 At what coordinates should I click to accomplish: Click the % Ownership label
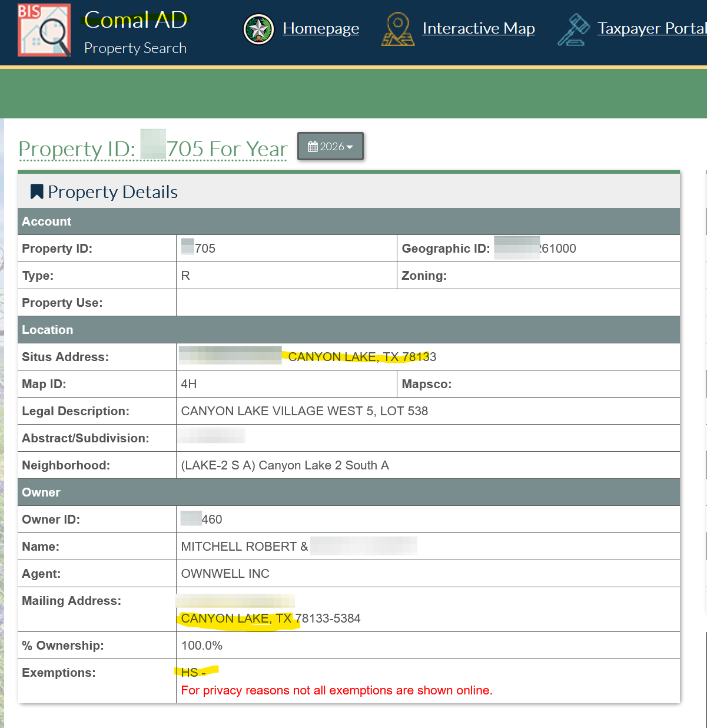63,646
